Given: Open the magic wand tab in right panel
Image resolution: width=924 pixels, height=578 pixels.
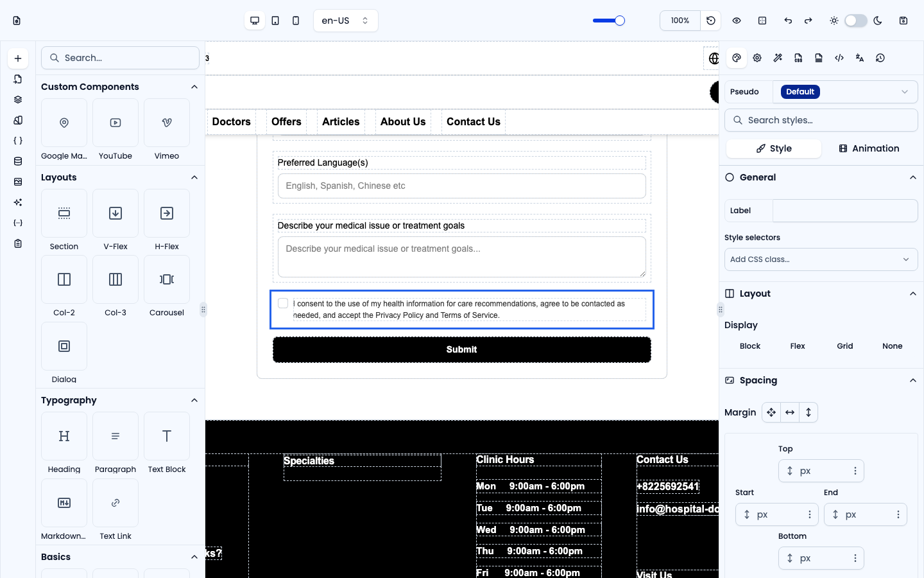Looking at the screenshot, I should pyautogui.click(x=778, y=58).
